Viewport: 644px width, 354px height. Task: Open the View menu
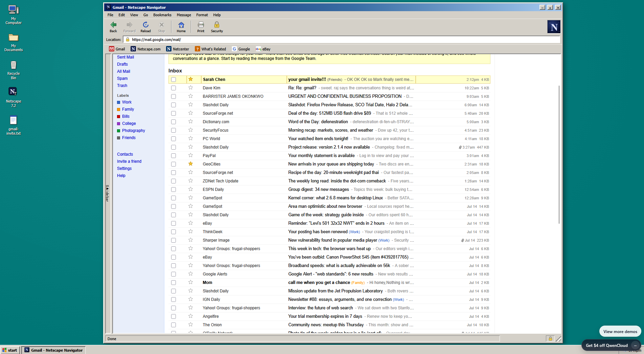134,15
